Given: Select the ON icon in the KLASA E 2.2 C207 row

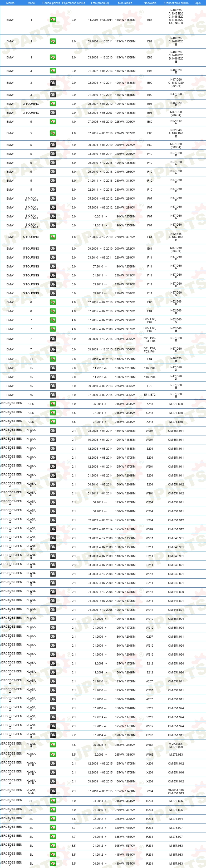Looking at the screenshot, I should pyautogui.click(x=53, y=735).
